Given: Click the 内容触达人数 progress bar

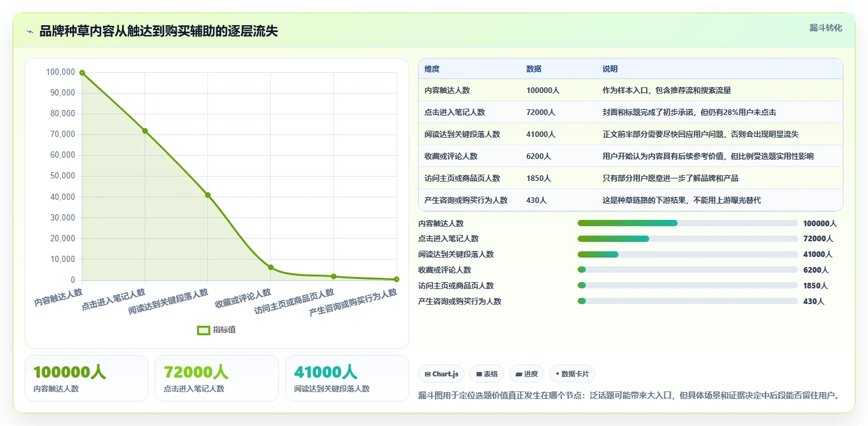Looking at the screenshot, I should [688, 223].
